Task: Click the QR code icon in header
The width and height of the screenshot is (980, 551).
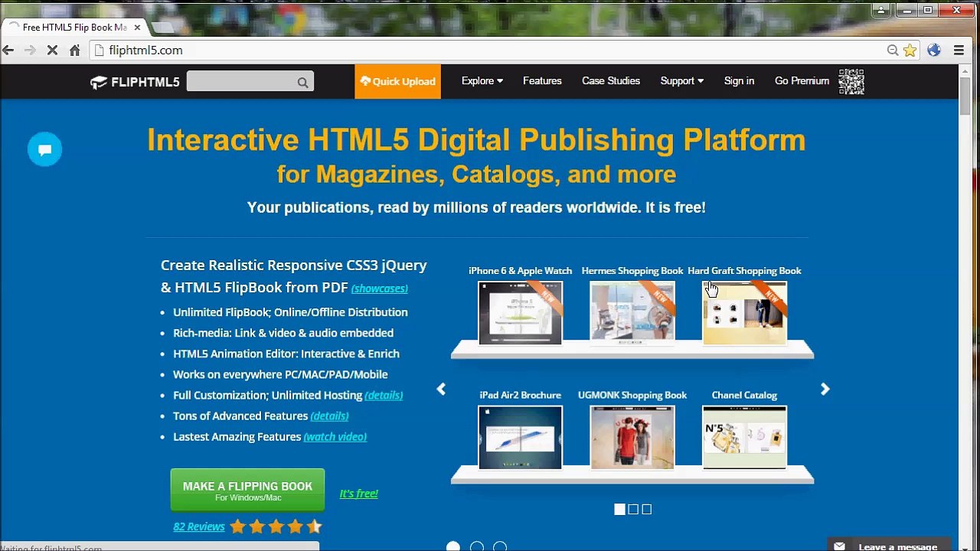Action: coord(851,81)
